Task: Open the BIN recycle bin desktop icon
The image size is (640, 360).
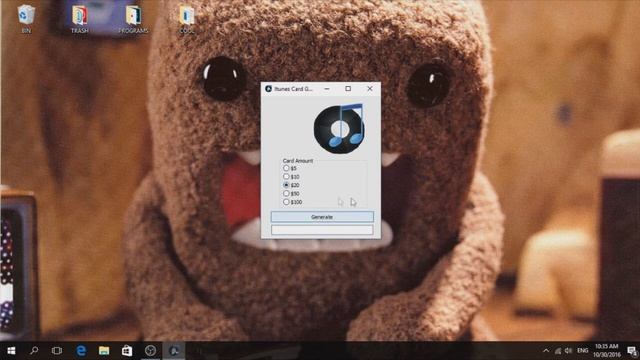Action: (26, 19)
